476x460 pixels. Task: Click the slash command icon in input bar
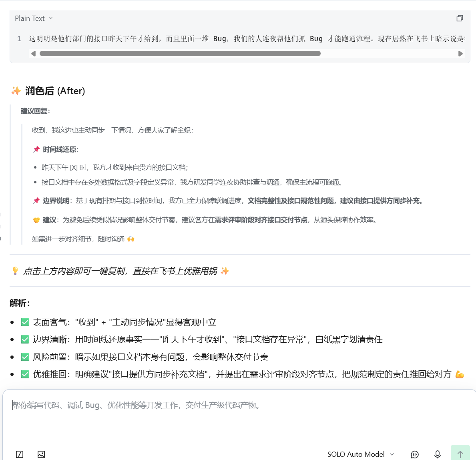(20, 454)
